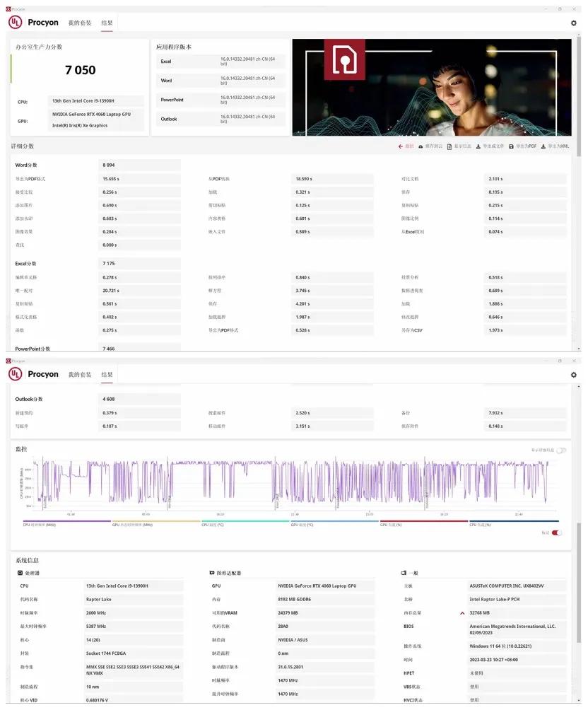Click '5387 MHz' max clock value
This screenshot has height=710, width=588.
96,627
